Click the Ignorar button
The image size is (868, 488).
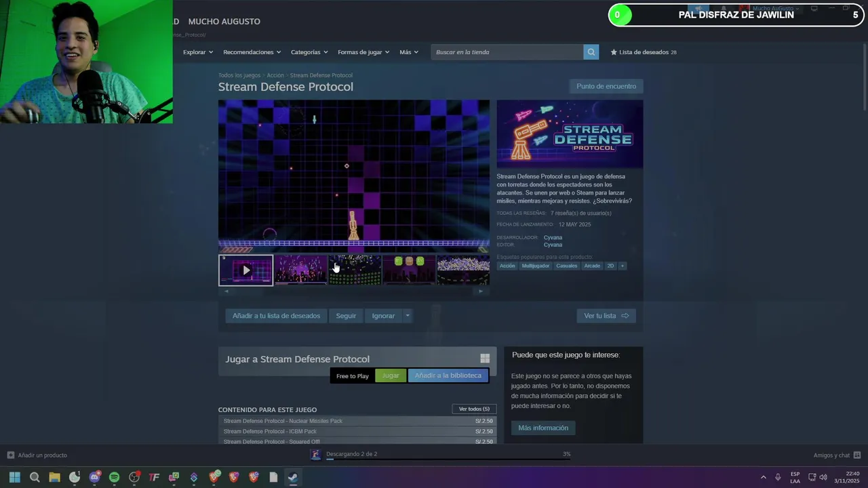383,316
